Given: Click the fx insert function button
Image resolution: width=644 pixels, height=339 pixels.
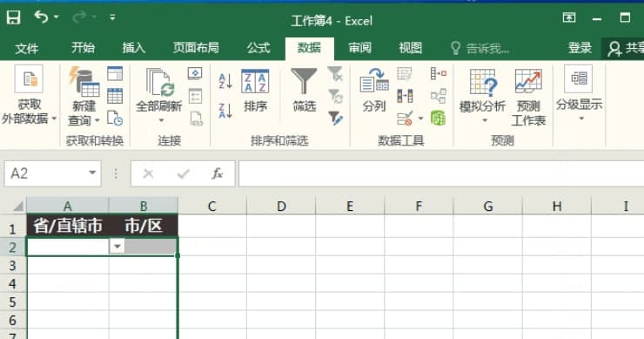Looking at the screenshot, I should [218, 174].
